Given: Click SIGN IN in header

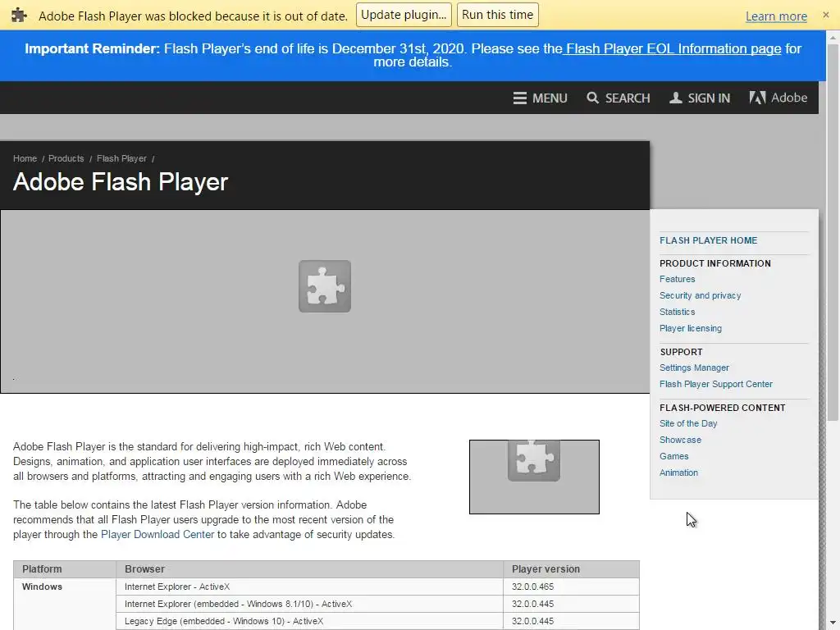Looking at the screenshot, I should coord(700,98).
